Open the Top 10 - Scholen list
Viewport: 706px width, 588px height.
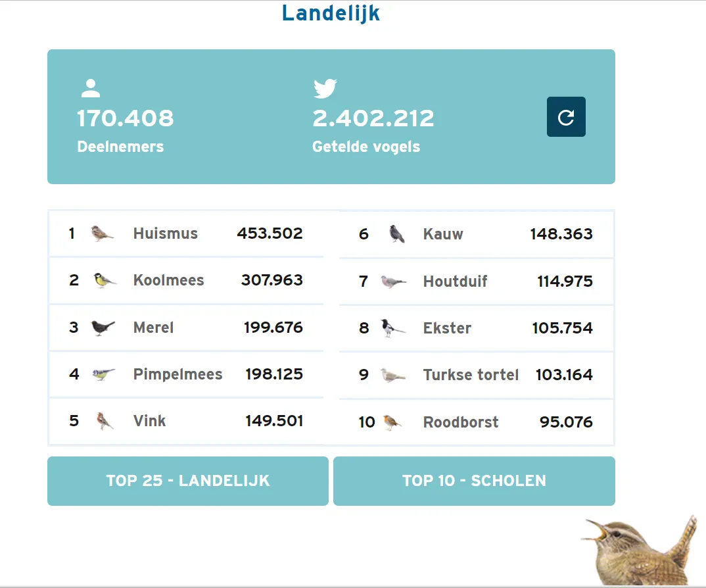coord(474,481)
